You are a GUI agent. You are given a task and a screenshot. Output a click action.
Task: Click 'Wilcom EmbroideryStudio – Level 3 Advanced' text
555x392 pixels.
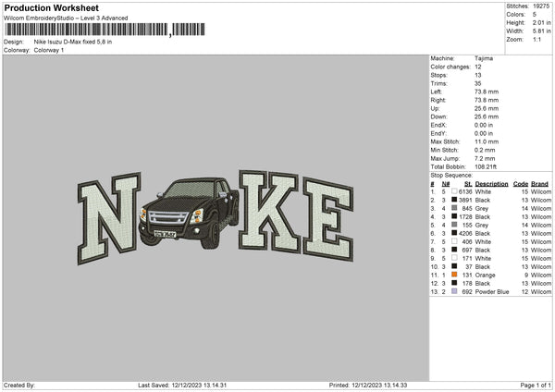tap(66, 18)
